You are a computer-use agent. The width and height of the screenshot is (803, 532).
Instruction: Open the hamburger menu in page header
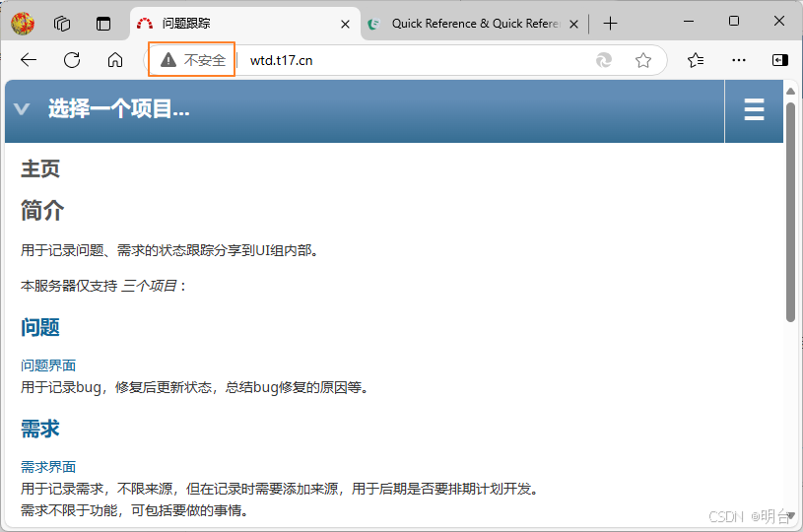tap(754, 109)
